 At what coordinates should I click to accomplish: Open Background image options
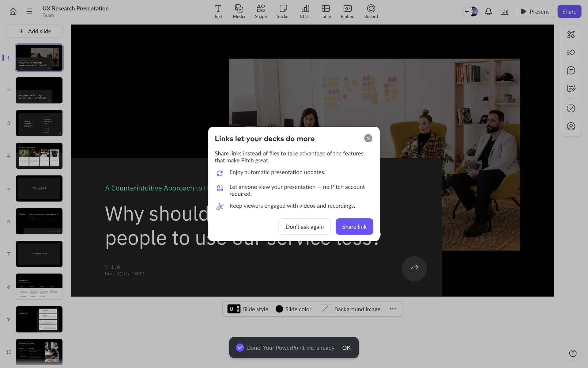click(350, 309)
